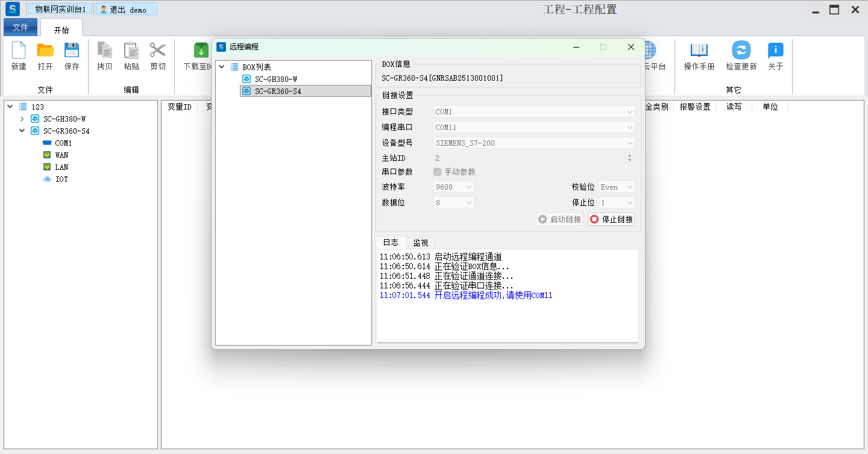Screen dimensions: 868x454
Task: Open the SIEMENS_S7-200 device model dropdown
Action: (x=534, y=143)
